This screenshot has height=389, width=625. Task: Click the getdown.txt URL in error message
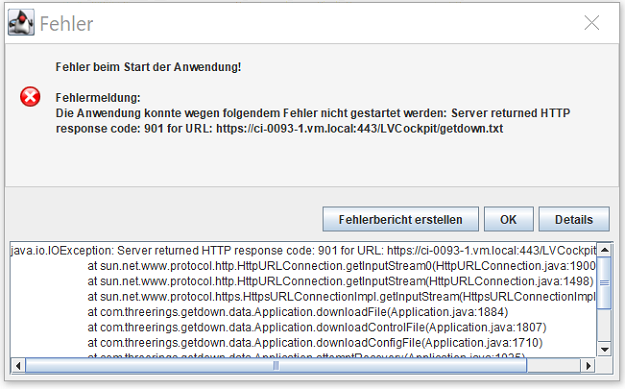click(360, 129)
